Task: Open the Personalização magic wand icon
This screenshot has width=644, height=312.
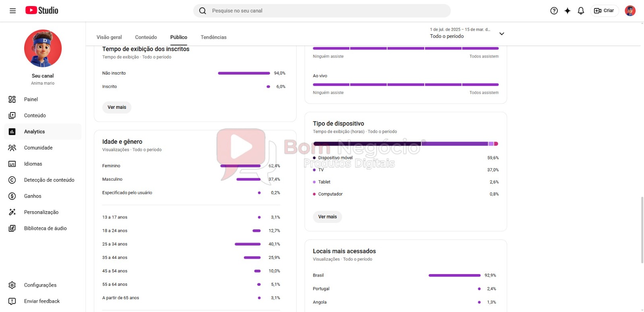Action: (12, 212)
